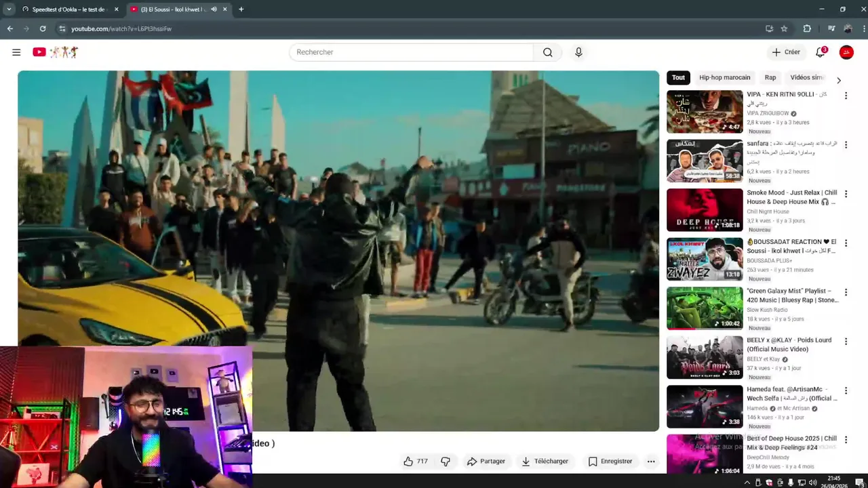868x488 pixels.
Task: Click in the Rechercher search field
Action: coord(412,52)
